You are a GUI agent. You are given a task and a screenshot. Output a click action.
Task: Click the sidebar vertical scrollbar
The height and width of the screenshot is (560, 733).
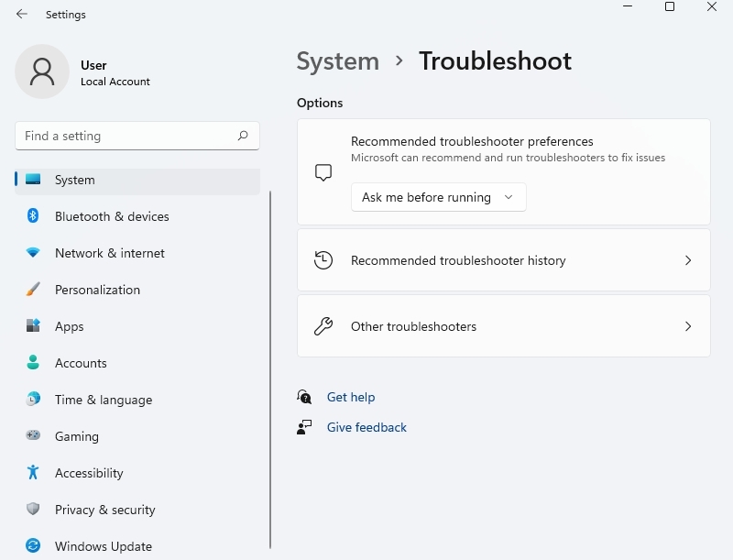tap(270, 367)
